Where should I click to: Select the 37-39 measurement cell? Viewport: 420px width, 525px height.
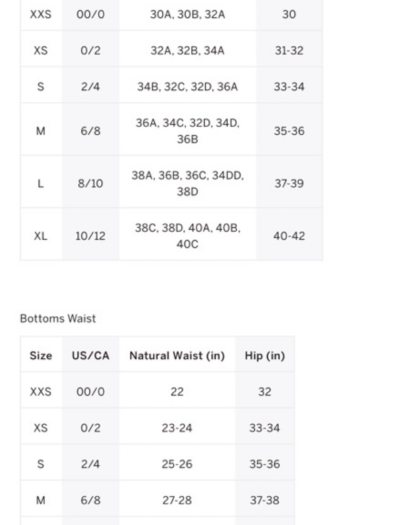[289, 183]
